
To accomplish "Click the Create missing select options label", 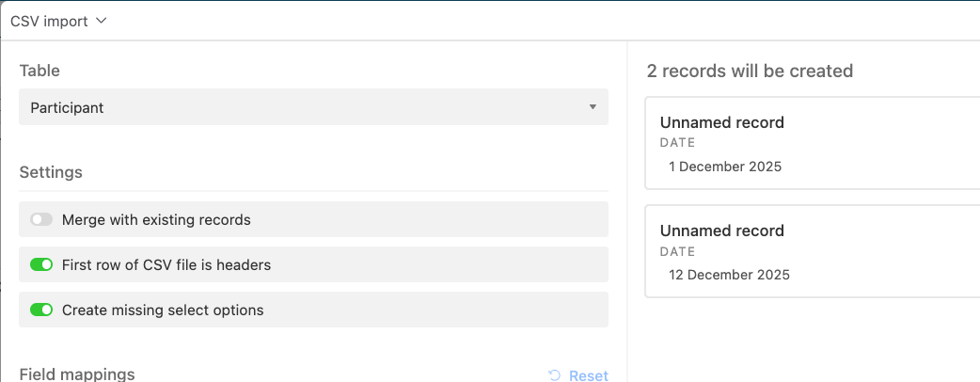I will [x=163, y=310].
